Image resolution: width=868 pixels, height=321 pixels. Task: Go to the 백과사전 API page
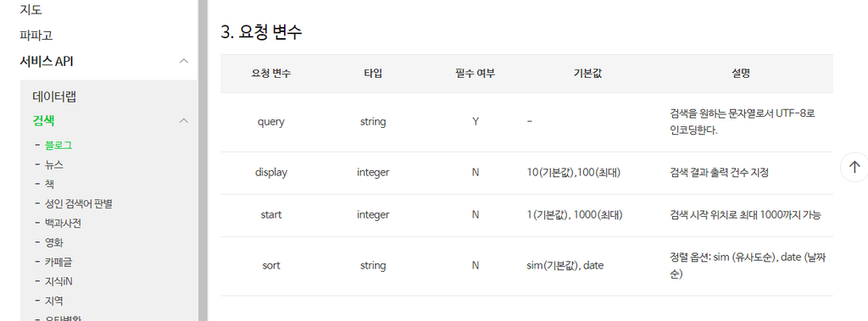click(63, 223)
